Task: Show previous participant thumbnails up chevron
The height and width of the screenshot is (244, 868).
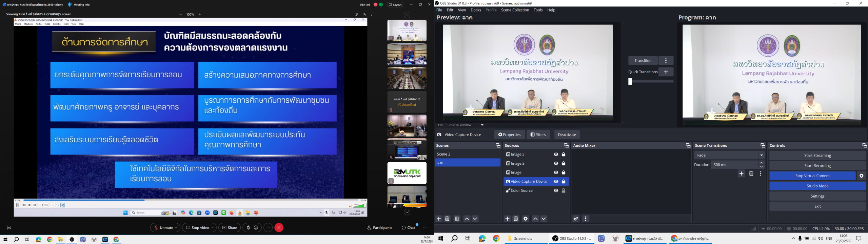Action: coord(407,15)
